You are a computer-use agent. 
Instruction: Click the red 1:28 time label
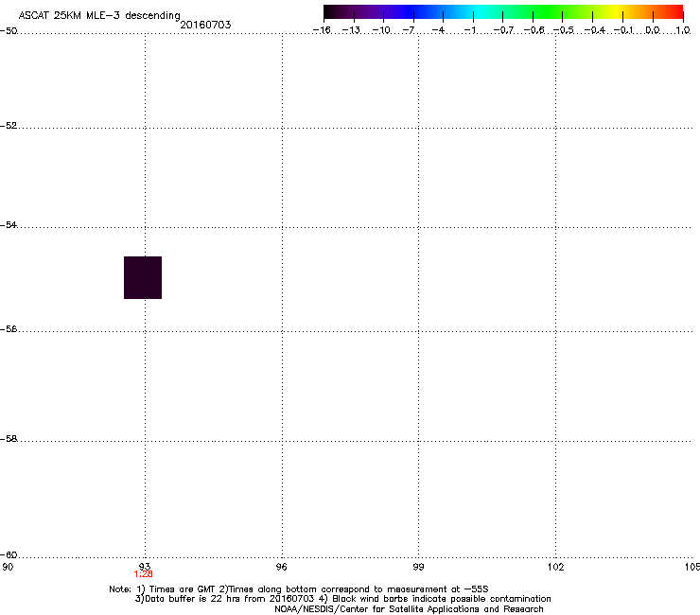tap(143, 574)
